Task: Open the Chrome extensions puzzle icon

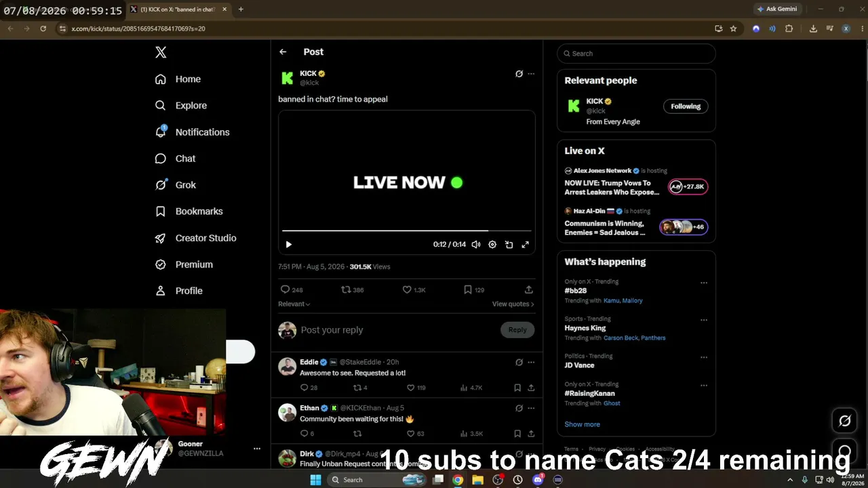Action: coord(789,28)
